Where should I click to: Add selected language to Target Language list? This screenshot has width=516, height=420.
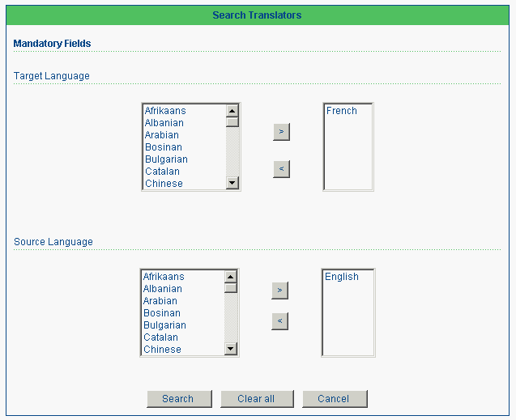[x=281, y=132]
